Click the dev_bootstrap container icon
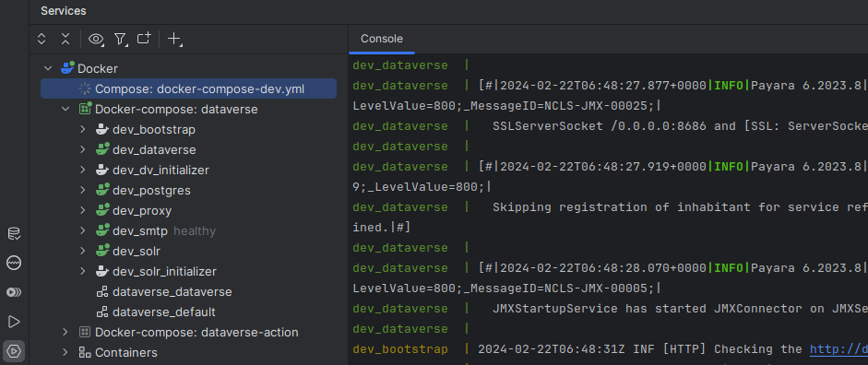The height and width of the screenshot is (365, 868). tap(101, 129)
